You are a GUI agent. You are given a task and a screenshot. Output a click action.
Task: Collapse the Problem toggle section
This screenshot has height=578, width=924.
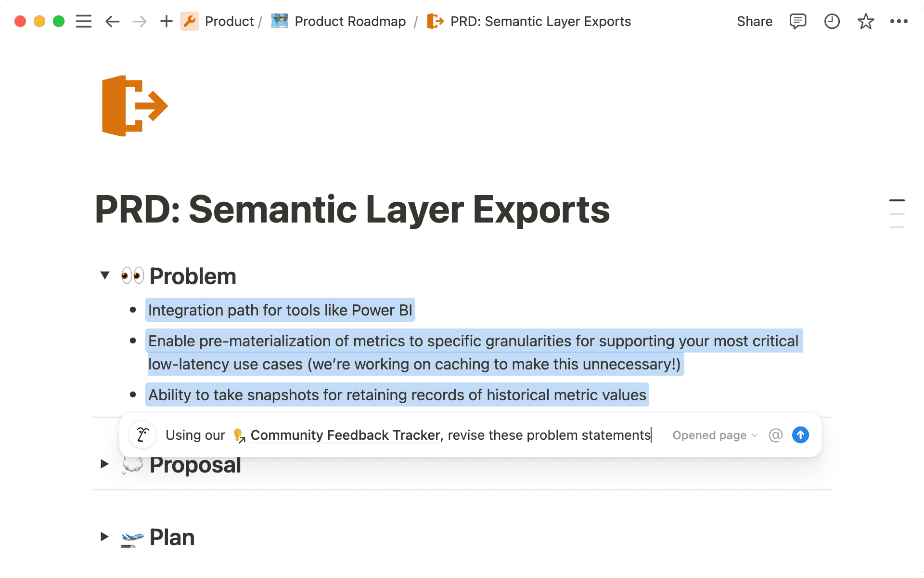point(105,276)
